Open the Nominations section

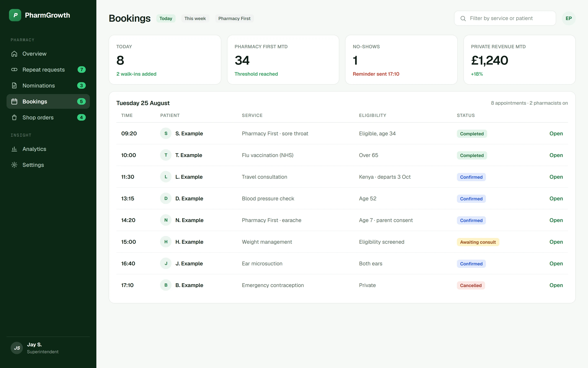click(48, 86)
